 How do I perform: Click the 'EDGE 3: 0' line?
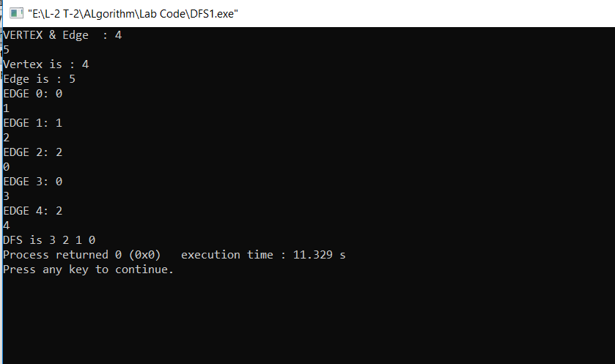point(32,182)
